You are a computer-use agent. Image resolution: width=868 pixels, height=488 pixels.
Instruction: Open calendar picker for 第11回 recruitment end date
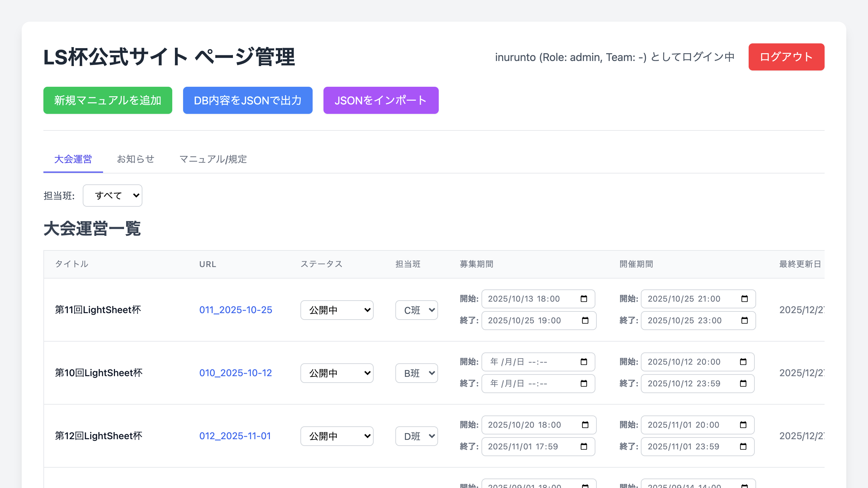585,320
